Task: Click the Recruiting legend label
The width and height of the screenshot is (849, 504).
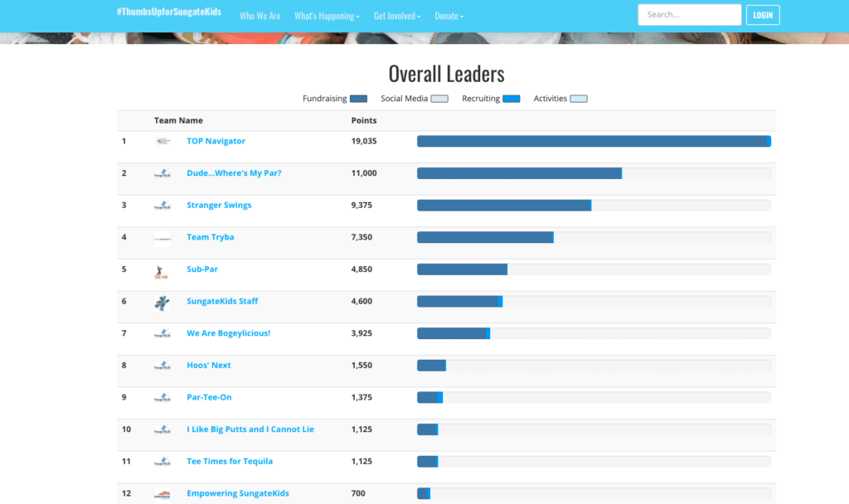Action: (x=481, y=99)
